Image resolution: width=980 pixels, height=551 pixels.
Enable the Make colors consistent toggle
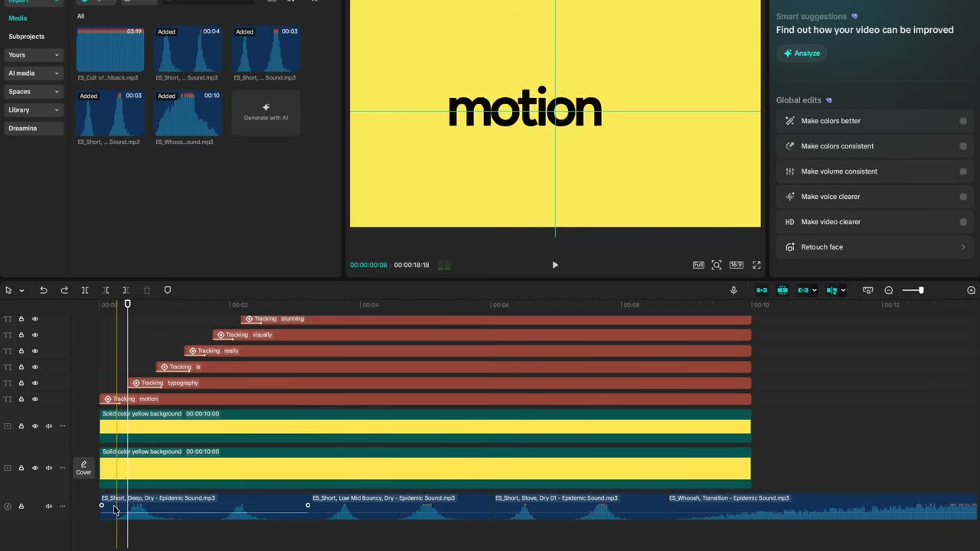[962, 146]
